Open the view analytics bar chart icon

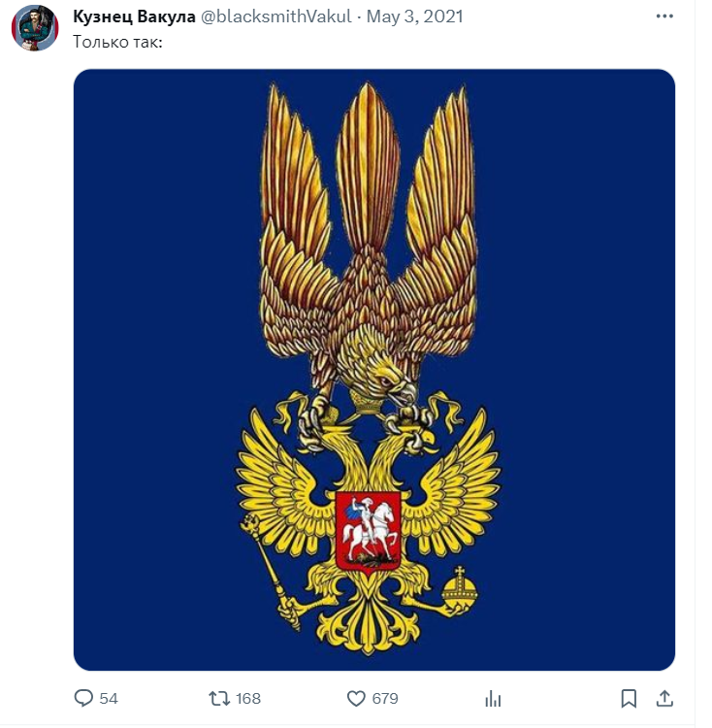pyautogui.click(x=493, y=698)
